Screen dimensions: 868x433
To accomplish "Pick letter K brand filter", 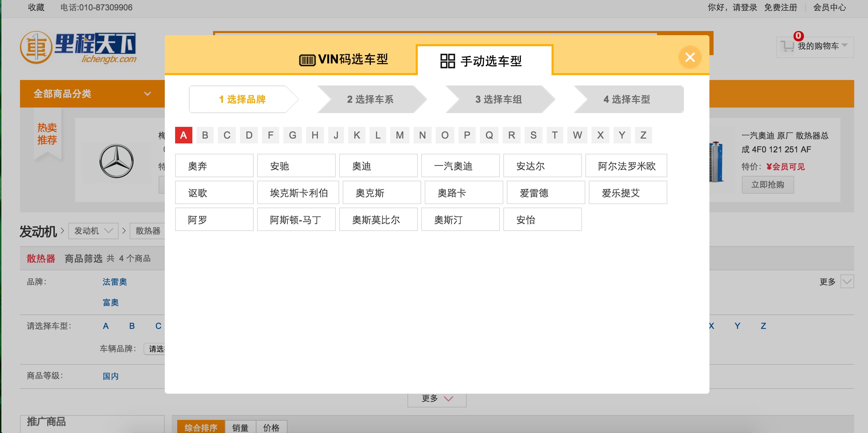I will pos(357,135).
